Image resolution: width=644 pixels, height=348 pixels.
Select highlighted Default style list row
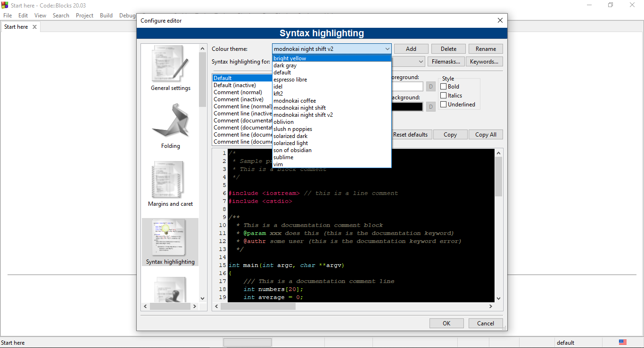(242, 78)
